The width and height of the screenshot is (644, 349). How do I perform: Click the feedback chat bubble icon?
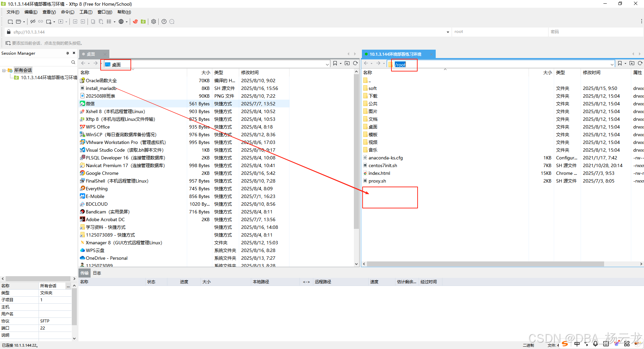click(x=172, y=21)
